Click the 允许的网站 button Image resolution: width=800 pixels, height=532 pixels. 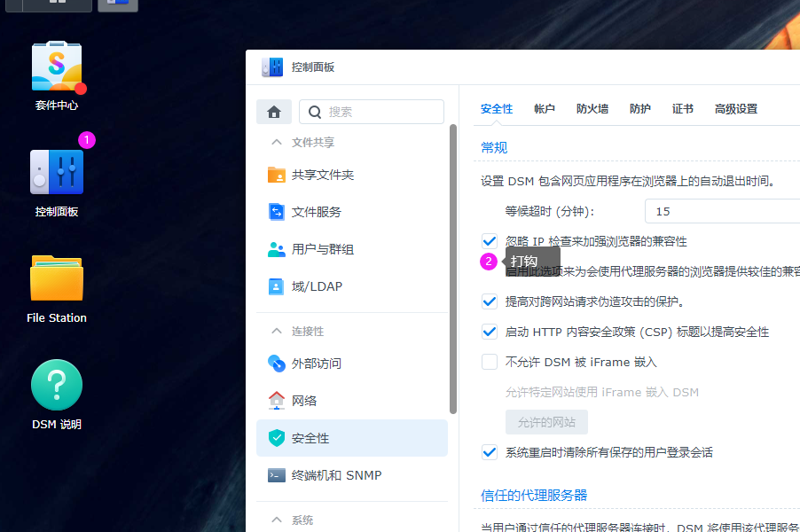click(x=547, y=422)
